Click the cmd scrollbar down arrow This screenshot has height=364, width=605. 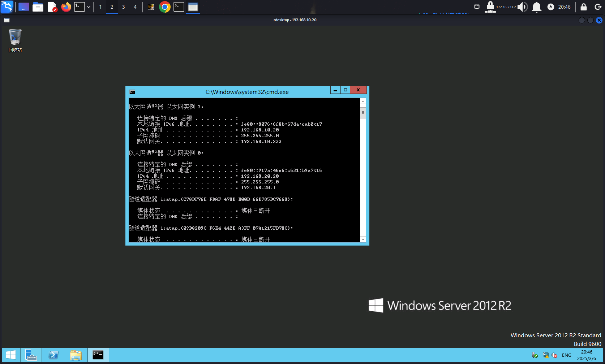point(363,239)
